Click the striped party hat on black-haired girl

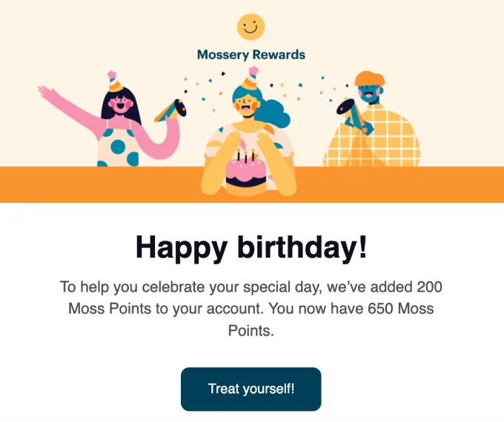click(114, 81)
